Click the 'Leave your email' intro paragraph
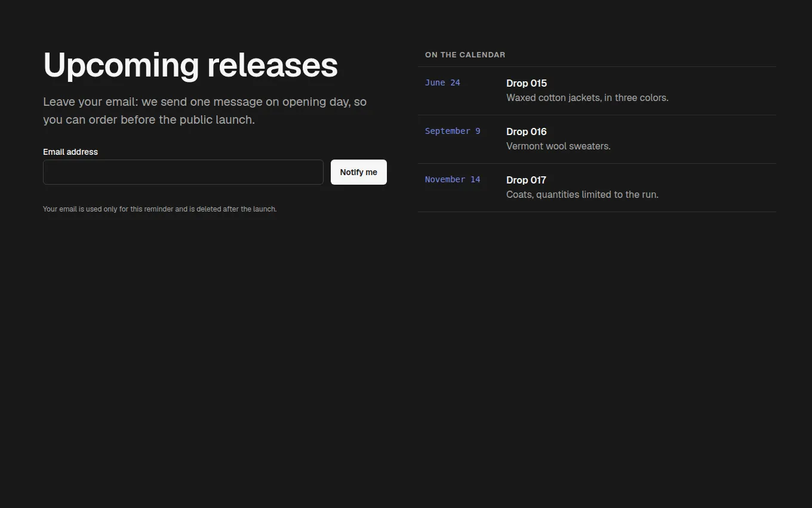The image size is (812, 508). pyautogui.click(x=205, y=111)
